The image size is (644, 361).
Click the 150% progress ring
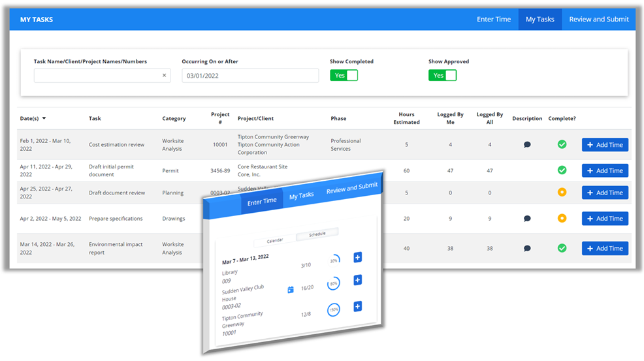pos(334,309)
